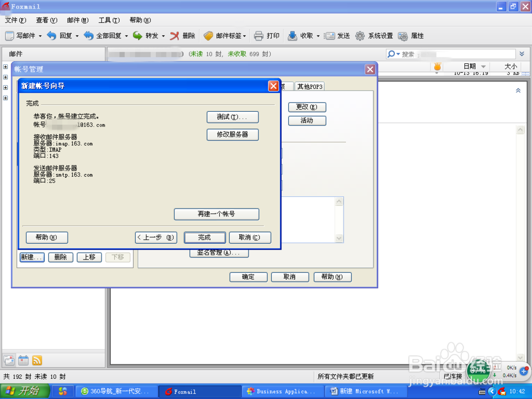This screenshot has height=399, width=532.
Task: Open the calendar icon in bottom sidebar
Action: [23, 360]
